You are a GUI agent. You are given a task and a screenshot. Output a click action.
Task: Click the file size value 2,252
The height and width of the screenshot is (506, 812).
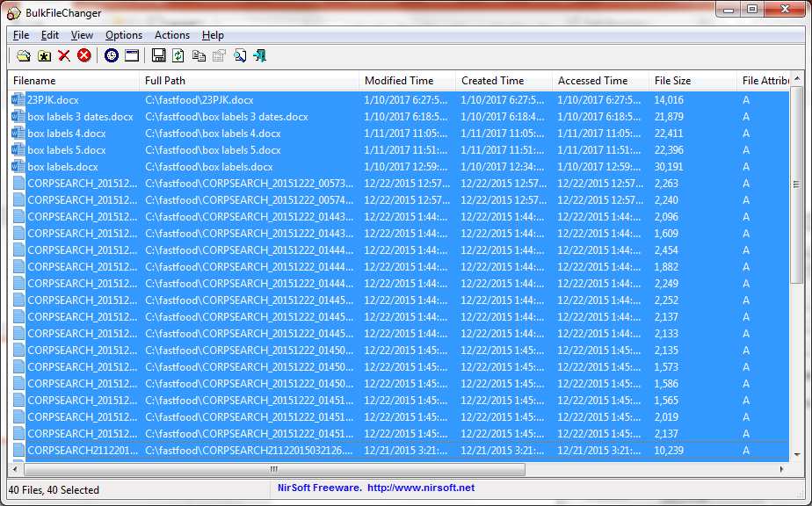pyautogui.click(x=666, y=300)
